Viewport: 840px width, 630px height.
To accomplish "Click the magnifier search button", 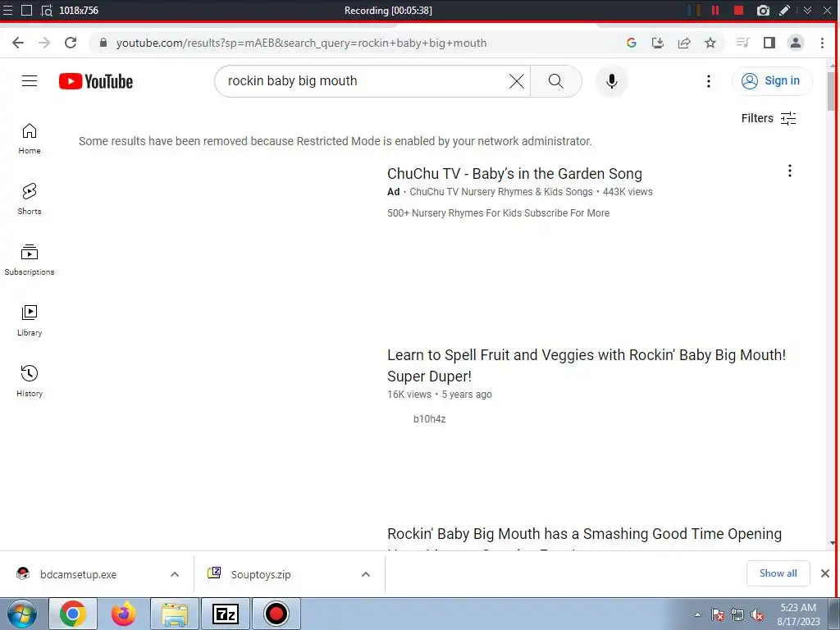I will pyautogui.click(x=556, y=81).
